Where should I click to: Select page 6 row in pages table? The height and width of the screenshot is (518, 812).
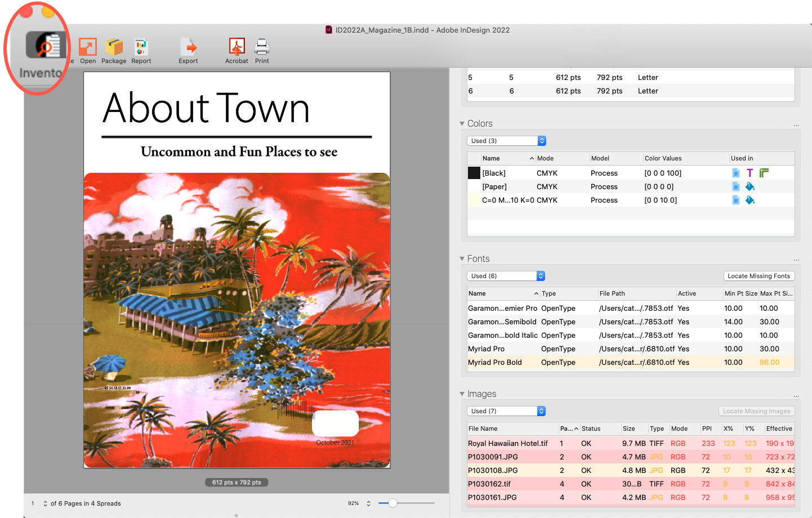631,91
